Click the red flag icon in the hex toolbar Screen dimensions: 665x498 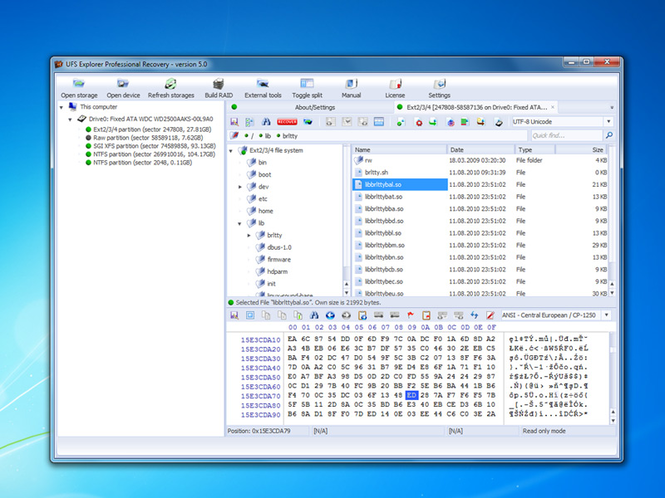click(410, 315)
